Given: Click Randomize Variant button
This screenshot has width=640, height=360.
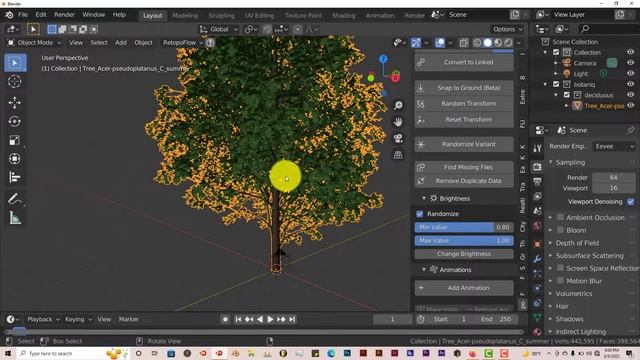Looking at the screenshot, I should coord(464,144).
